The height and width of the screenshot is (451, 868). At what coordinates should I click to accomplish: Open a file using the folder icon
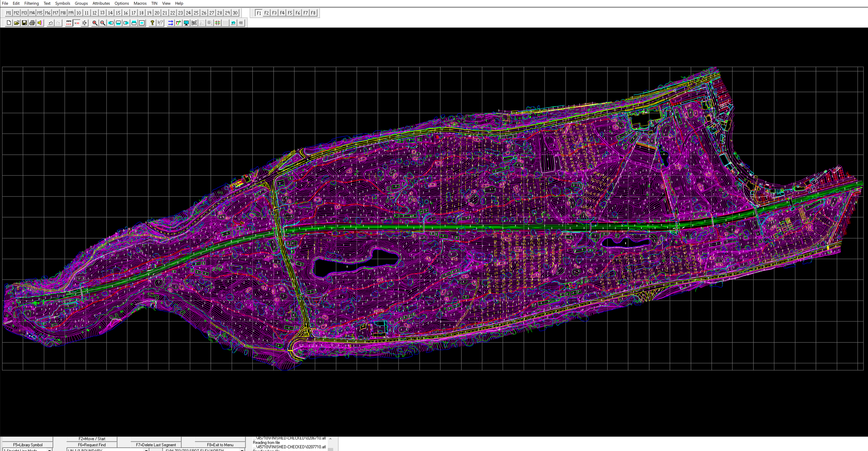point(16,23)
